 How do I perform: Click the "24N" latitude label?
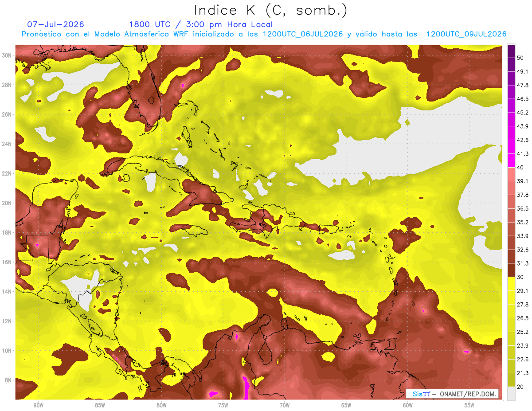8,144
